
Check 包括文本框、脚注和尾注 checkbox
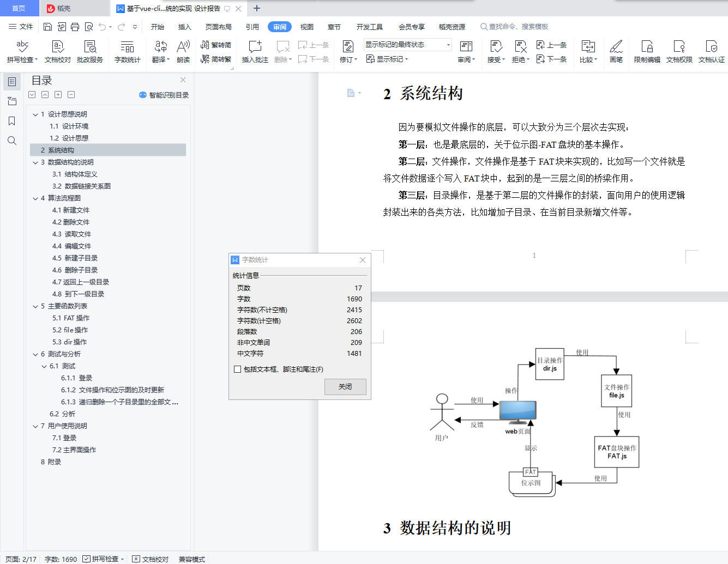pos(237,369)
